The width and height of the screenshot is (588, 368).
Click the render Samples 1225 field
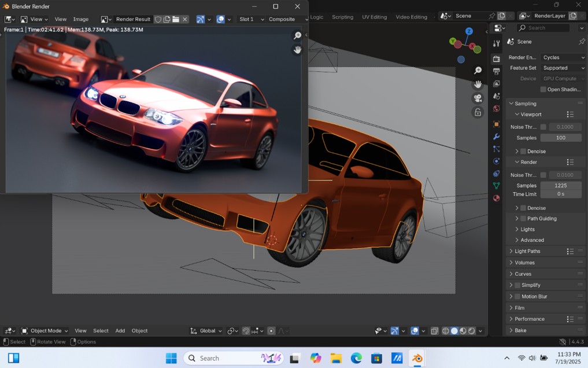560,186
